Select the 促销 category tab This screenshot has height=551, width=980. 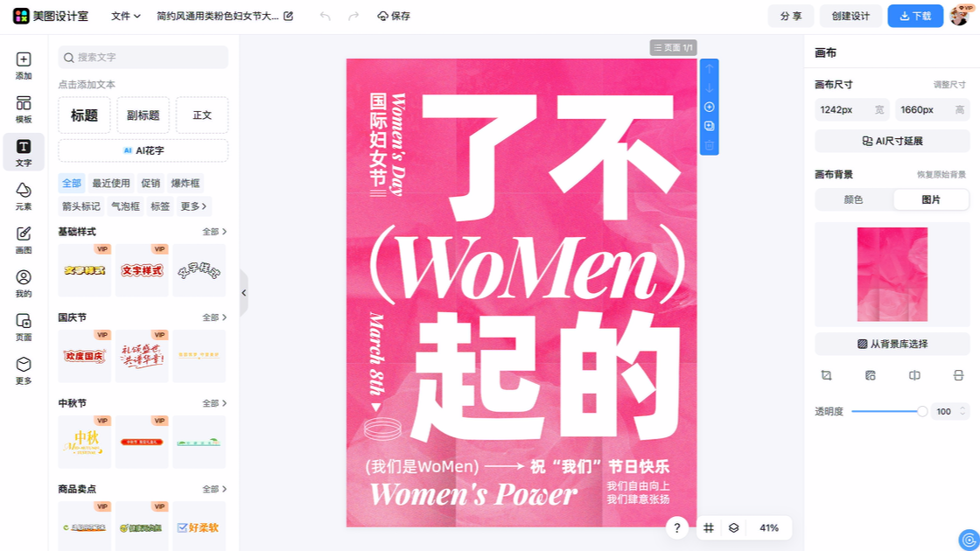[x=150, y=183]
